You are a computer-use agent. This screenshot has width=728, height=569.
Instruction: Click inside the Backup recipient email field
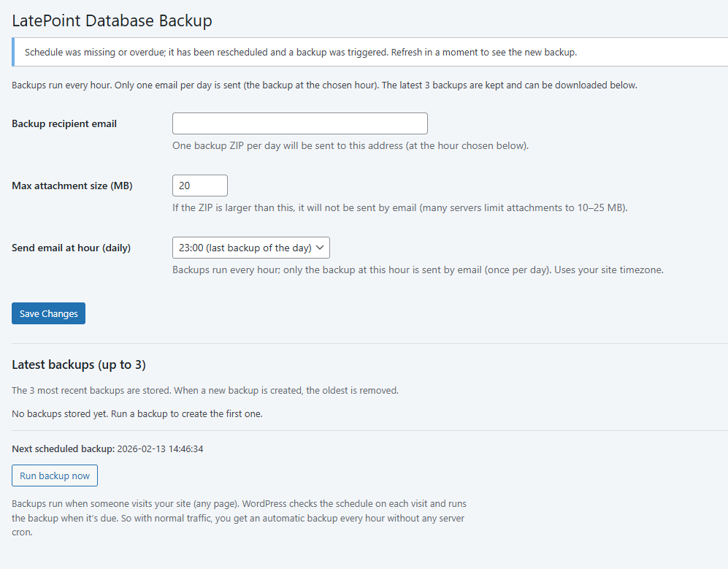pos(299,123)
